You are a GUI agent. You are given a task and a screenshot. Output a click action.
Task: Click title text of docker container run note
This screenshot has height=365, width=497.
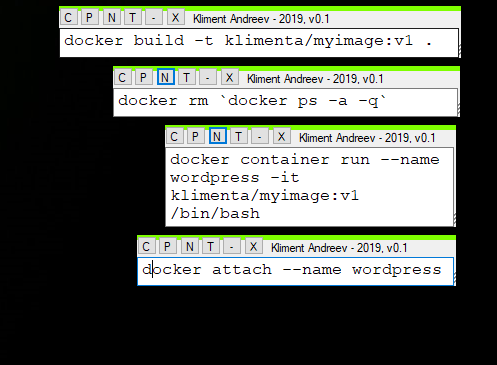367,138
